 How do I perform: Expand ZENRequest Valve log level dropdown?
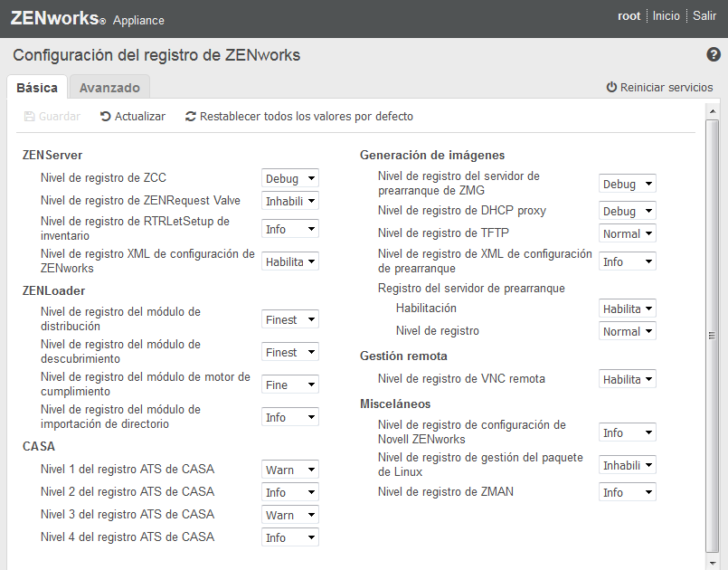(x=289, y=201)
